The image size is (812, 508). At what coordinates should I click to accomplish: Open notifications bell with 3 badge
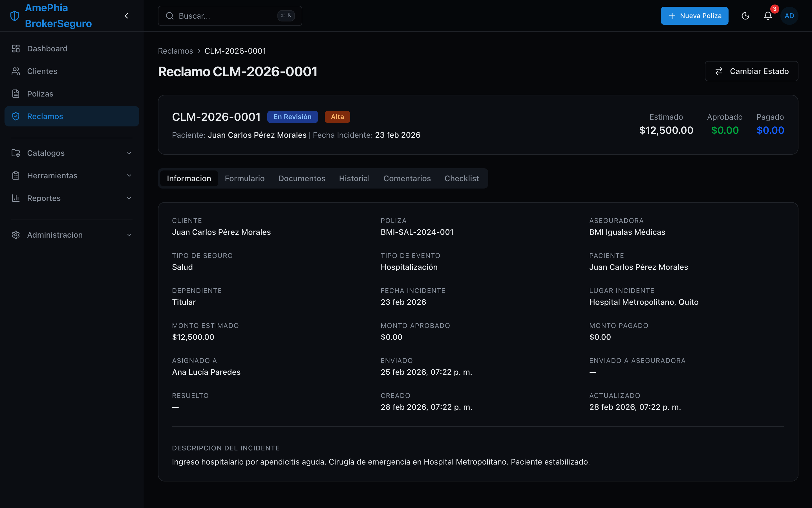(x=768, y=16)
